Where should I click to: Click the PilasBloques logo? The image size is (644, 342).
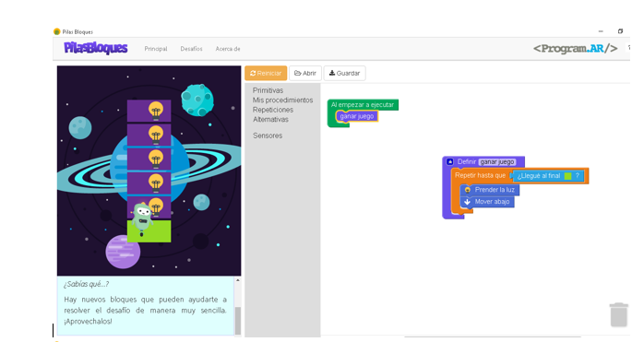pyautogui.click(x=96, y=48)
